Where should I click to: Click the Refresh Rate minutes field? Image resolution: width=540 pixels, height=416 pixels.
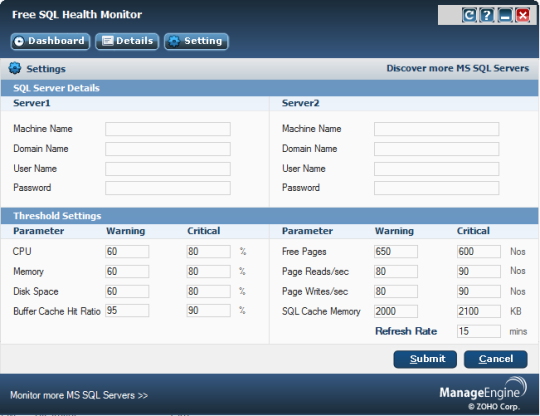[x=479, y=331]
